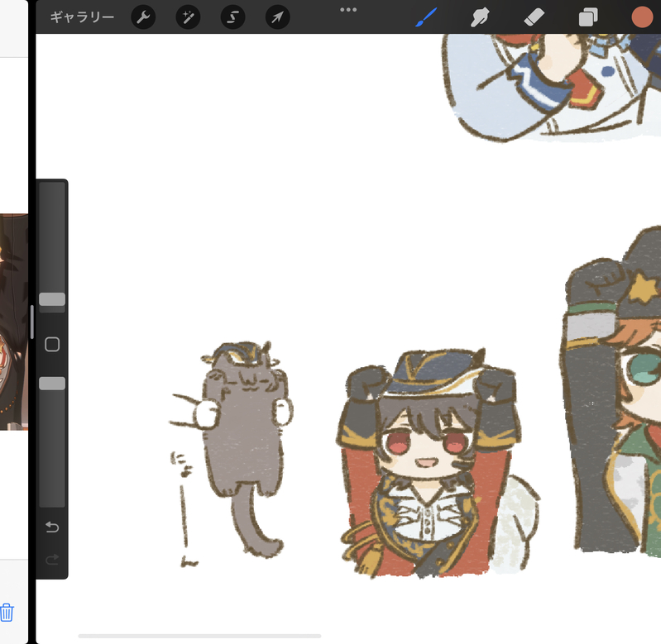The width and height of the screenshot is (661, 644).
Task: Click the brush size slider handle
Action: [52, 299]
